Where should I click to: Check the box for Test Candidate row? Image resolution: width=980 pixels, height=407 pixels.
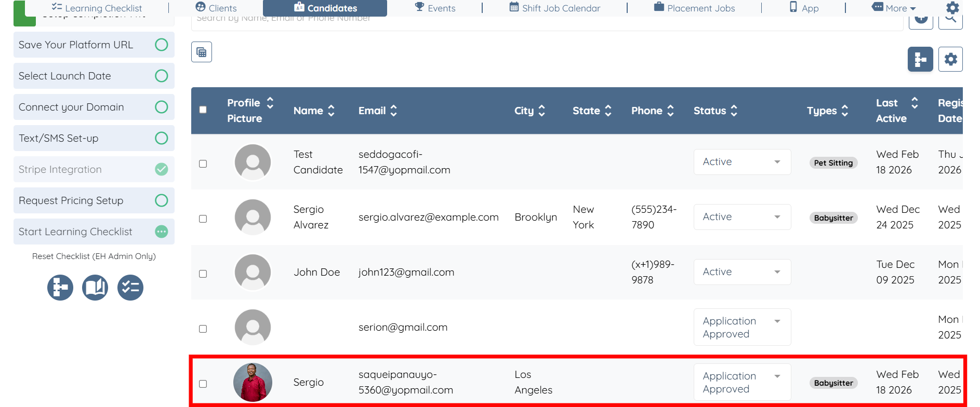(203, 164)
